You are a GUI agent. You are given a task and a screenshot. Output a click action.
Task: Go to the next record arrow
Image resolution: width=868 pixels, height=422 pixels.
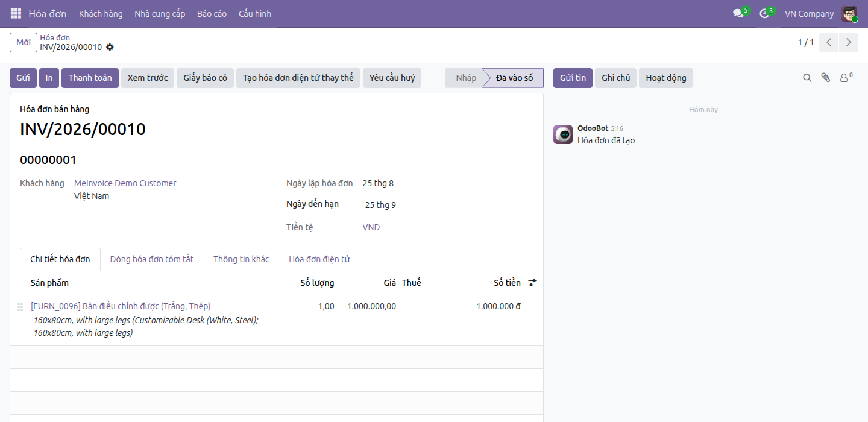click(x=849, y=42)
